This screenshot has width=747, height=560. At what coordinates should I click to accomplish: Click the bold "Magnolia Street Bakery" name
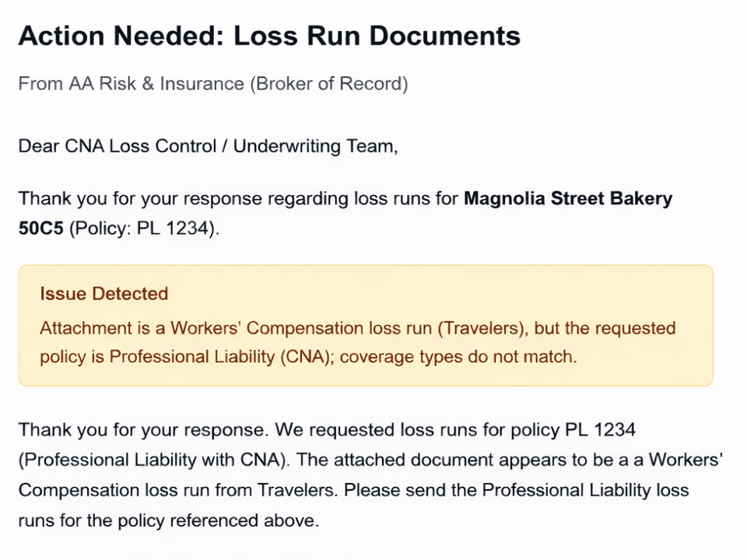[567, 198]
